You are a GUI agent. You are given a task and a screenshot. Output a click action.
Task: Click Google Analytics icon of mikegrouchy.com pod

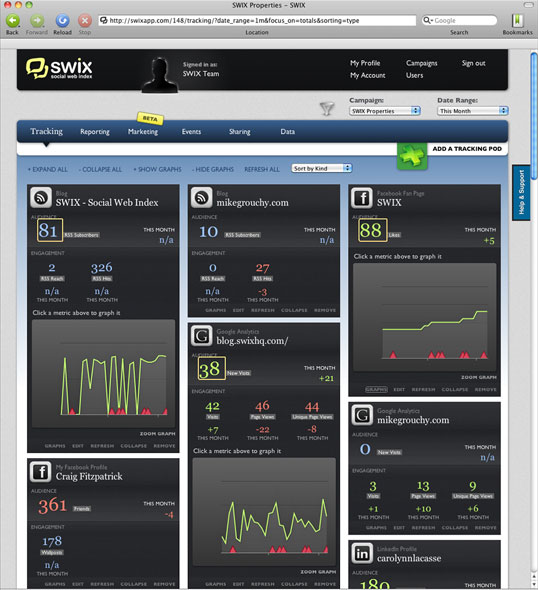point(362,415)
